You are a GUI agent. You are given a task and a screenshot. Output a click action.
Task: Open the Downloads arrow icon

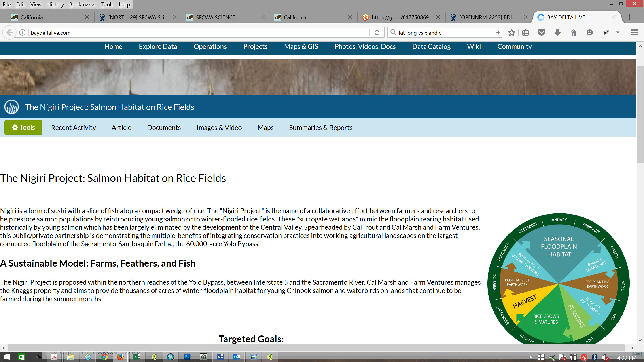click(557, 32)
